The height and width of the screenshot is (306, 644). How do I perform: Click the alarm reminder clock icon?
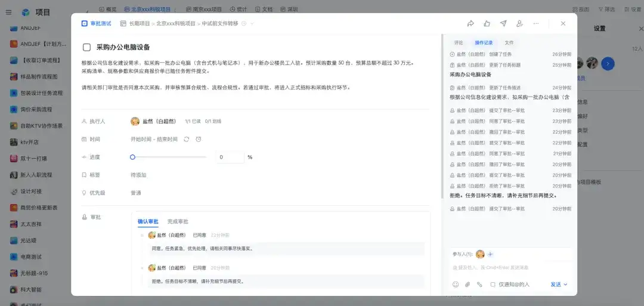(x=199, y=139)
